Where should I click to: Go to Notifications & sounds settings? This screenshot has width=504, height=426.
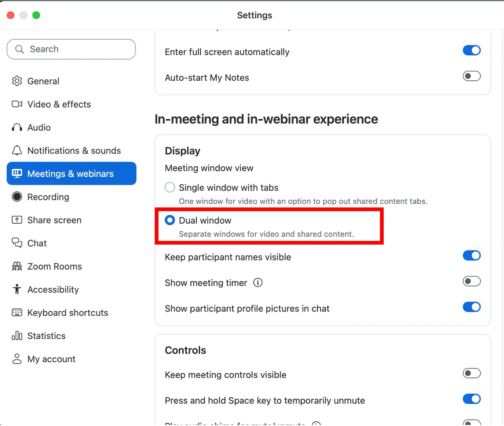(72, 151)
